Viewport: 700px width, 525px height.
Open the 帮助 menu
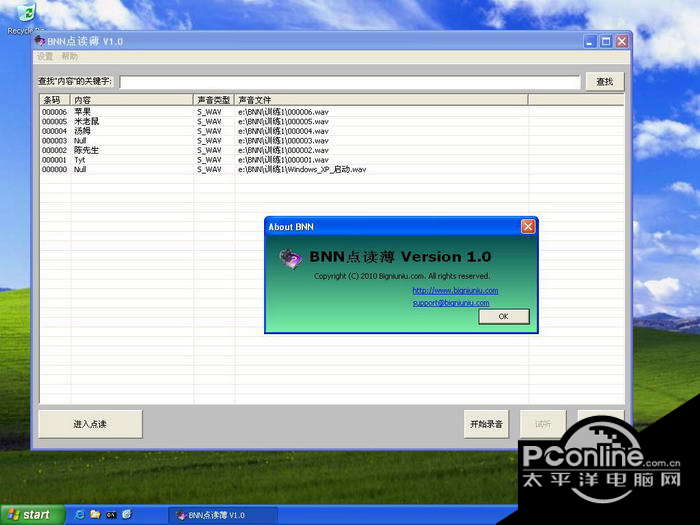pyautogui.click(x=70, y=56)
